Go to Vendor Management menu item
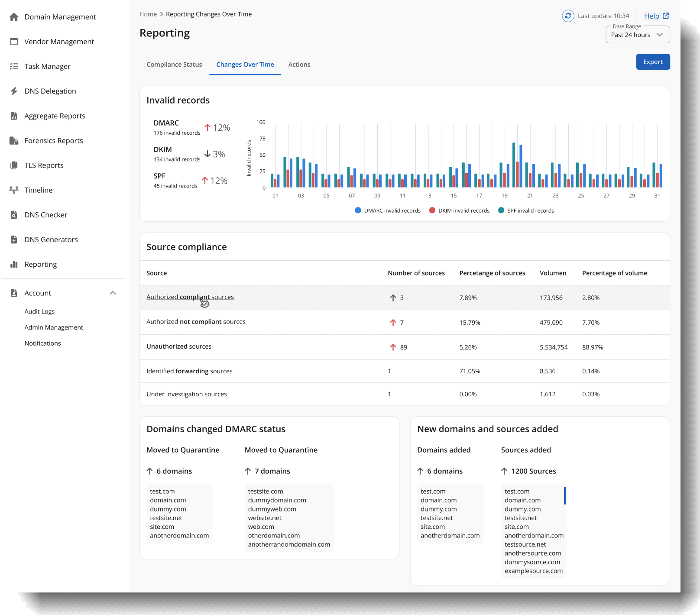The image size is (700, 615). (x=59, y=42)
